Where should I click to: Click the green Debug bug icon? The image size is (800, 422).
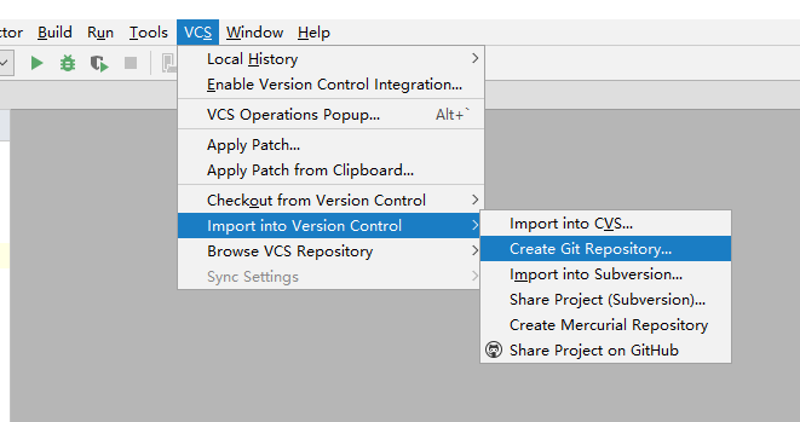[67, 63]
